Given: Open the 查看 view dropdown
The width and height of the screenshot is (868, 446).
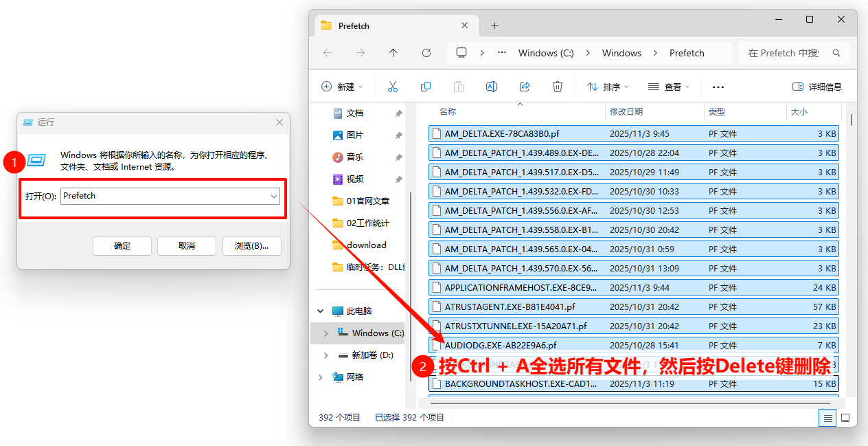Looking at the screenshot, I should (667, 86).
